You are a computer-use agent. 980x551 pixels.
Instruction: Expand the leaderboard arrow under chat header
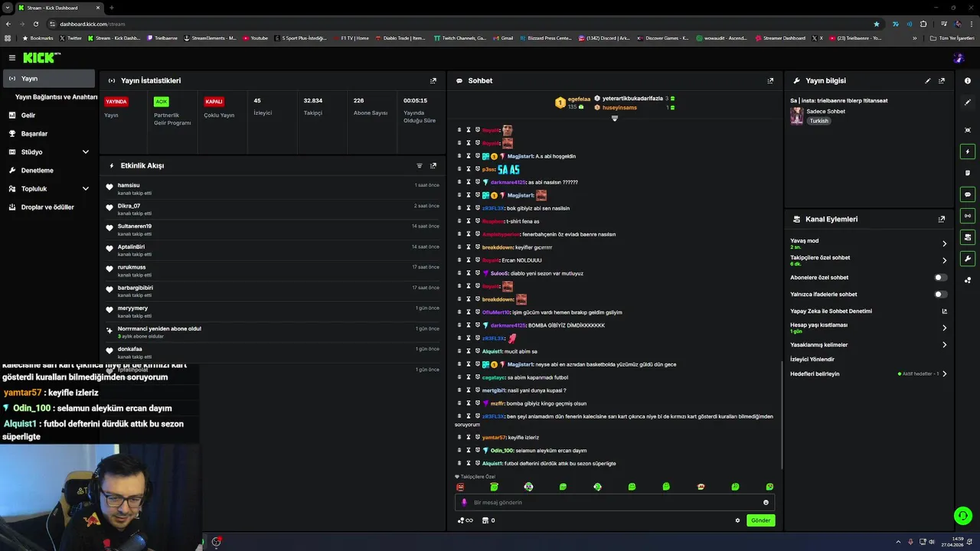[x=614, y=119]
